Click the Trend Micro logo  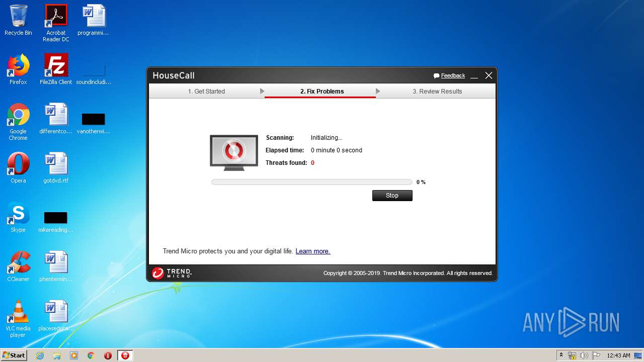[172, 273]
